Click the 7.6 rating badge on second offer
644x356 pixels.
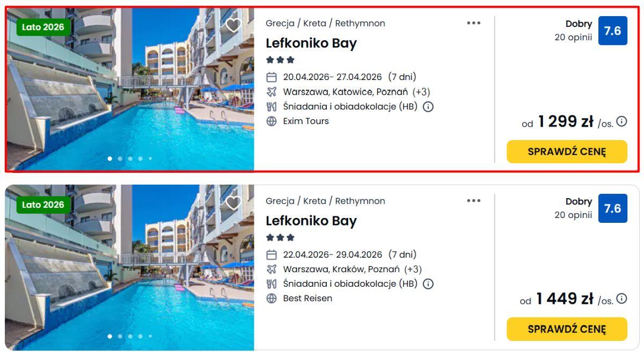(x=612, y=208)
